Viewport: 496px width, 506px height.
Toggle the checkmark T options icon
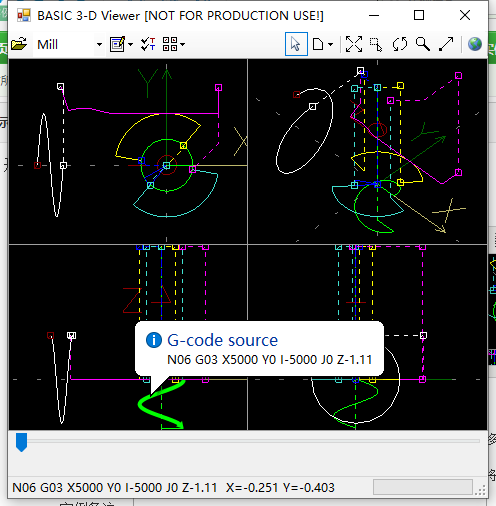pyautogui.click(x=148, y=44)
